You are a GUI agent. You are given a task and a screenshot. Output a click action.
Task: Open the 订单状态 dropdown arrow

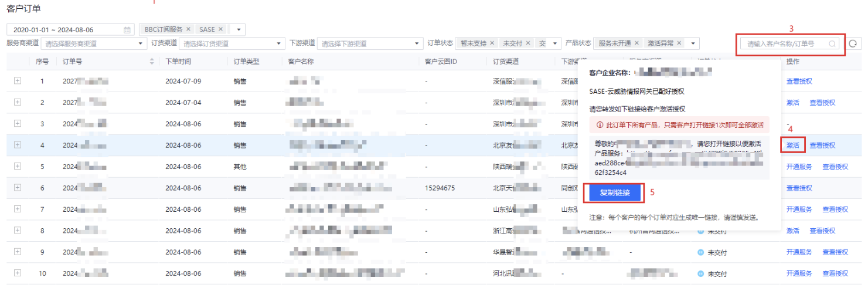[x=555, y=43]
